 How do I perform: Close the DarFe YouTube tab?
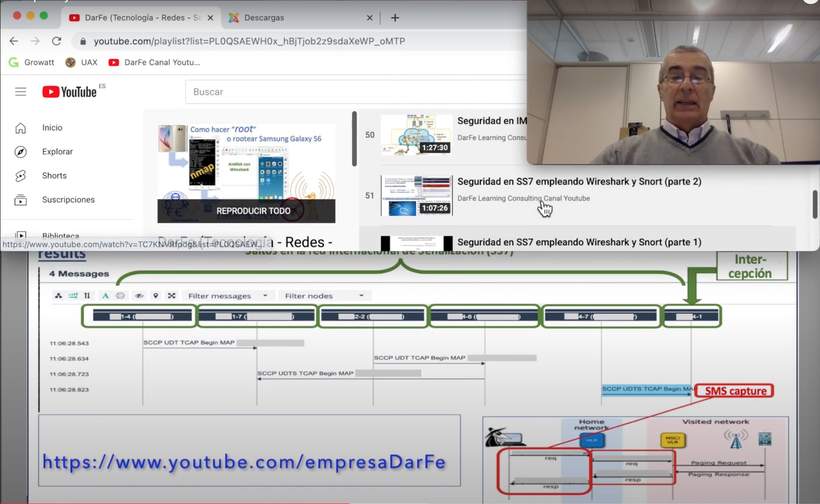(x=210, y=18)
